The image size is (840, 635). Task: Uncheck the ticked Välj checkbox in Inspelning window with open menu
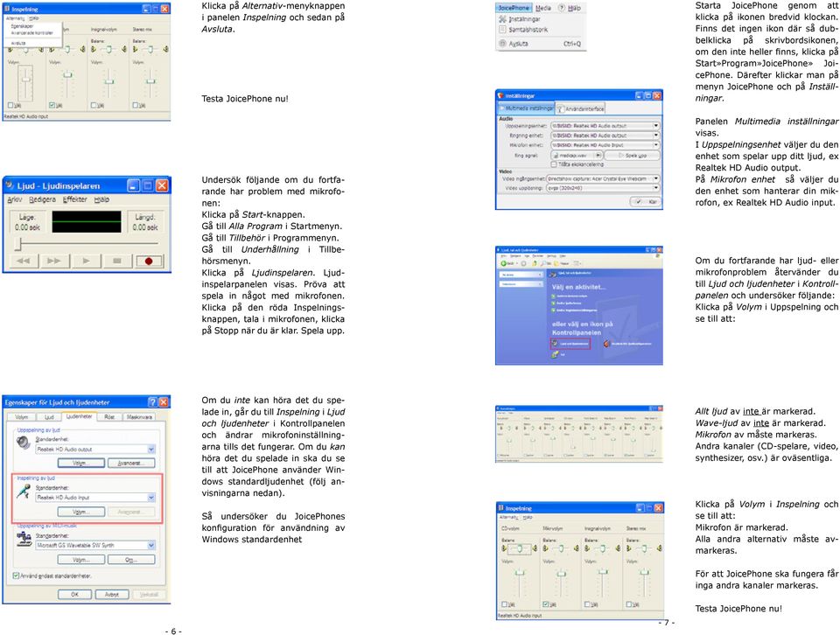click(x=52, y=105)
